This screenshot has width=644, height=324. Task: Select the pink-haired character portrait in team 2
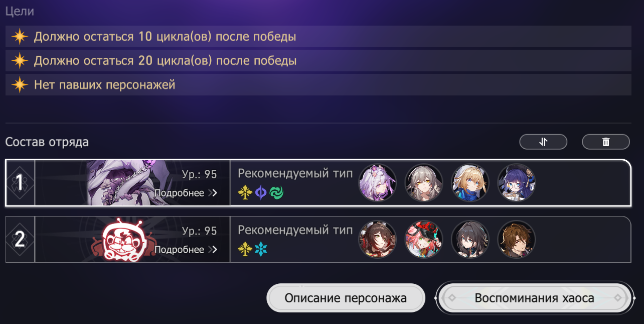pyautogui.click(x=424, y=240)
